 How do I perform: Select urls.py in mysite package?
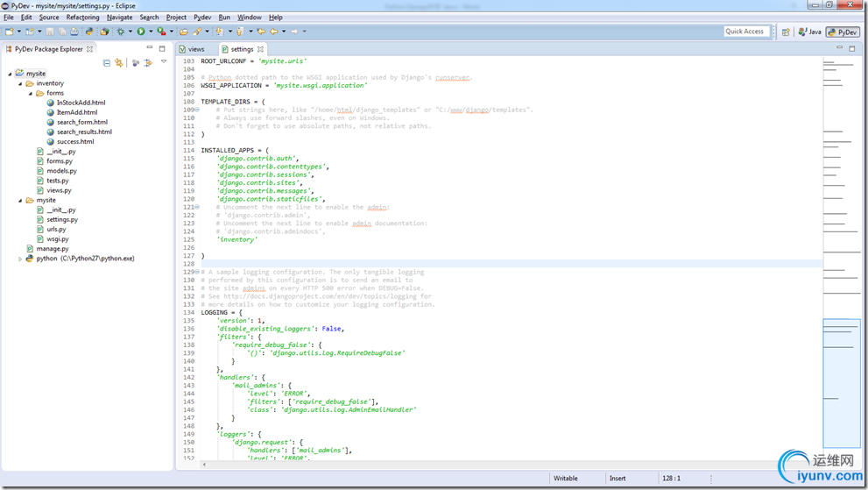point(56,230)
